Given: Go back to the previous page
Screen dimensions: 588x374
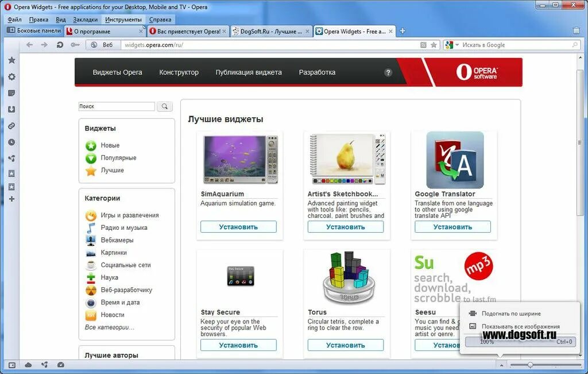Looking at the screenshot, I should [30, 45].
